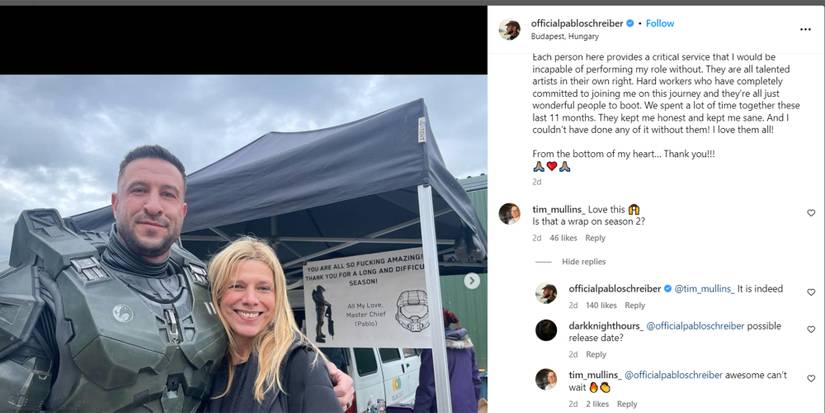
Task: Click darkknighthours_ dark avatar
Action: [546, 330]
